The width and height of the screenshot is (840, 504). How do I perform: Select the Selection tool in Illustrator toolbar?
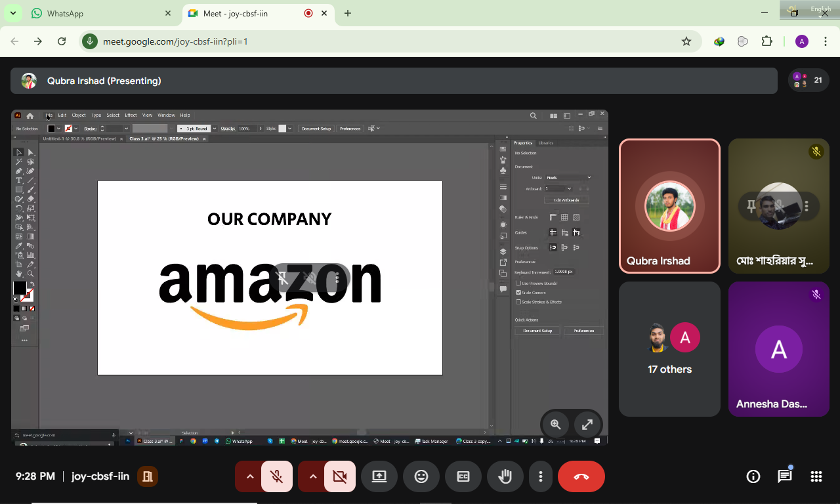coord(19,152)
